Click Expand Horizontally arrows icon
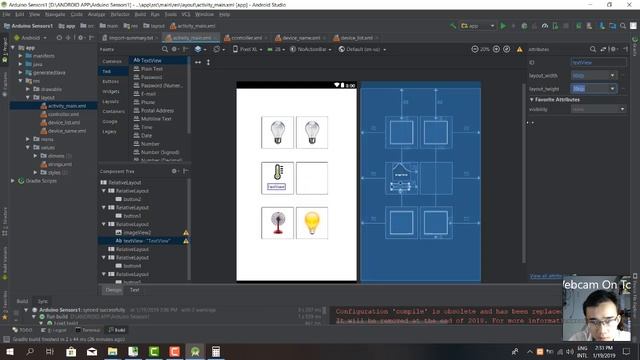The height and width of the screenshot is (360, 640). 198,62
